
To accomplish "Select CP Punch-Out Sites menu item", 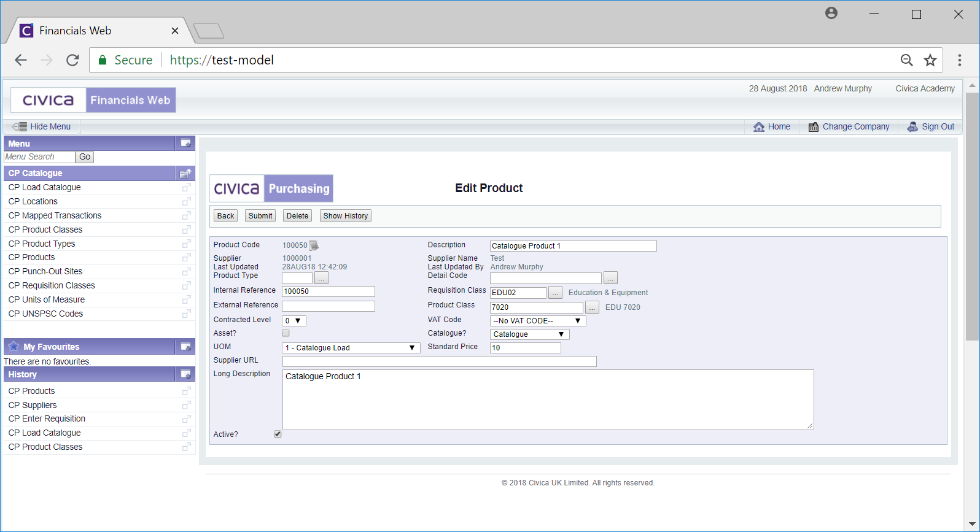I will (45, 271).
